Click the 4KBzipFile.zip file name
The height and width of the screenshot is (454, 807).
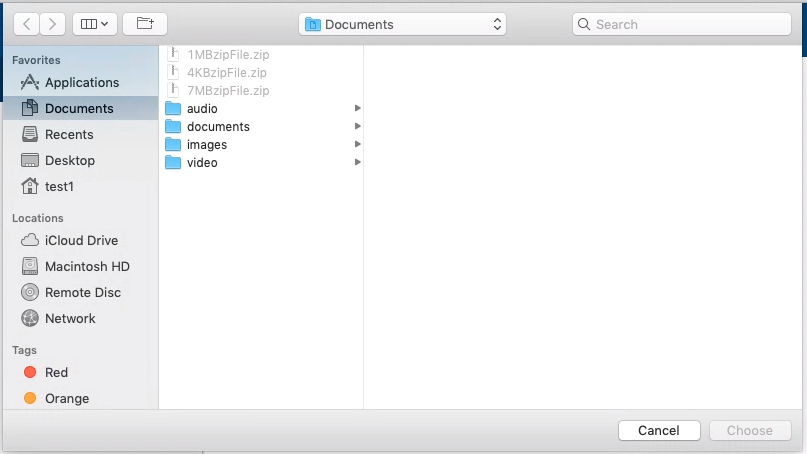coord(227,73)
